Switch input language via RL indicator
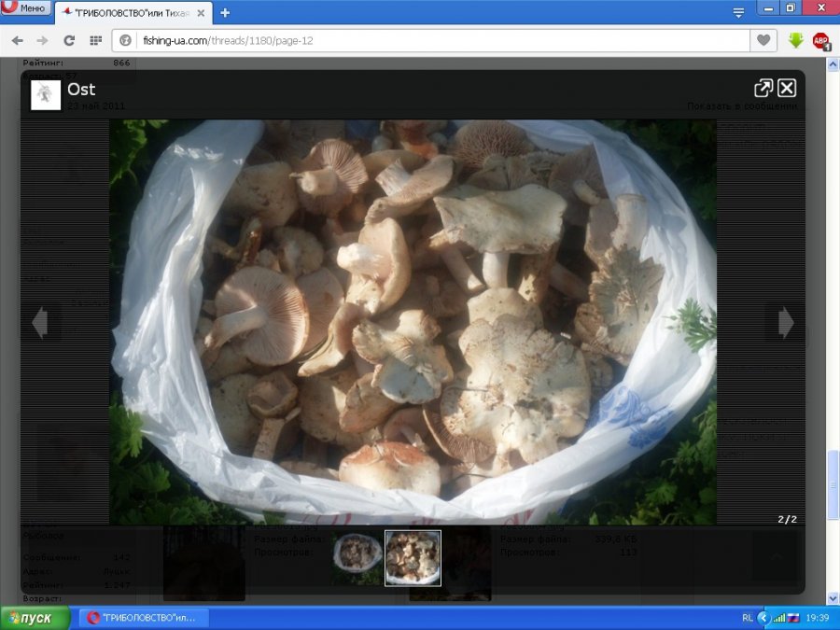 pos(747,618)
